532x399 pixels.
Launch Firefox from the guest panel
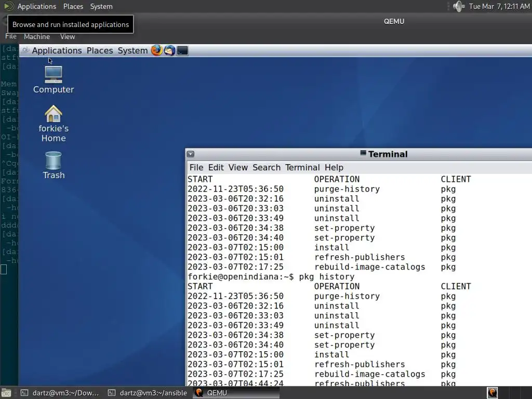pyautogui.click(x=157, y=50)
